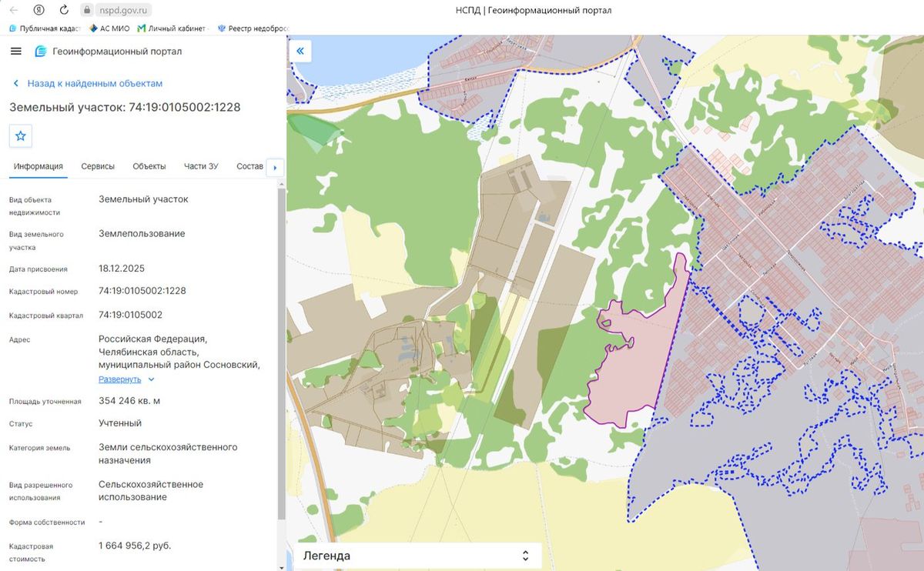Click the cadastral value 1 664 956,2 руб.
The height and width of the screenshot is (571, 924).
135,546
